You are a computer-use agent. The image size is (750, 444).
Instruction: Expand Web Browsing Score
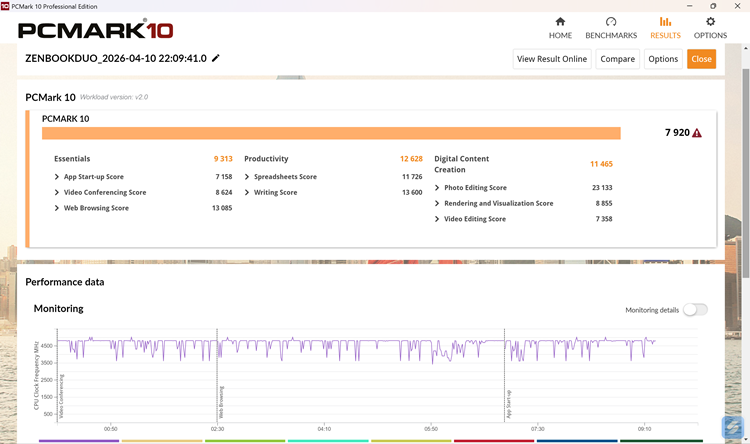point(57,208)
